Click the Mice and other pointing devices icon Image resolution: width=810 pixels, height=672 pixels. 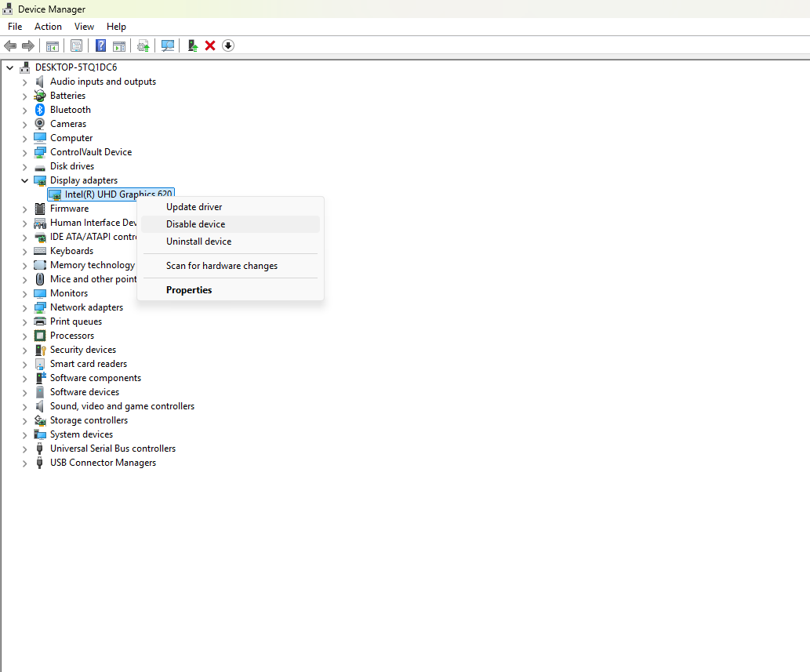click(40, 279)
